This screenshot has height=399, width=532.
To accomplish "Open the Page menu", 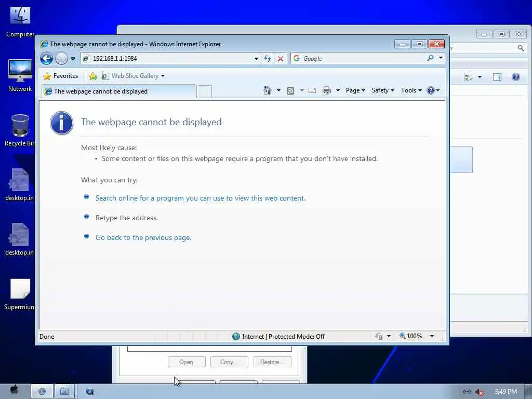I will point(355,90).
